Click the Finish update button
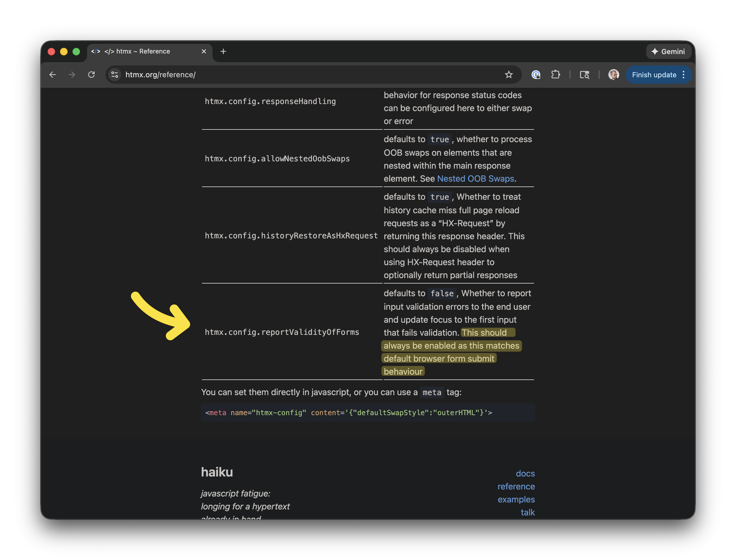 (x=654, y=75)
